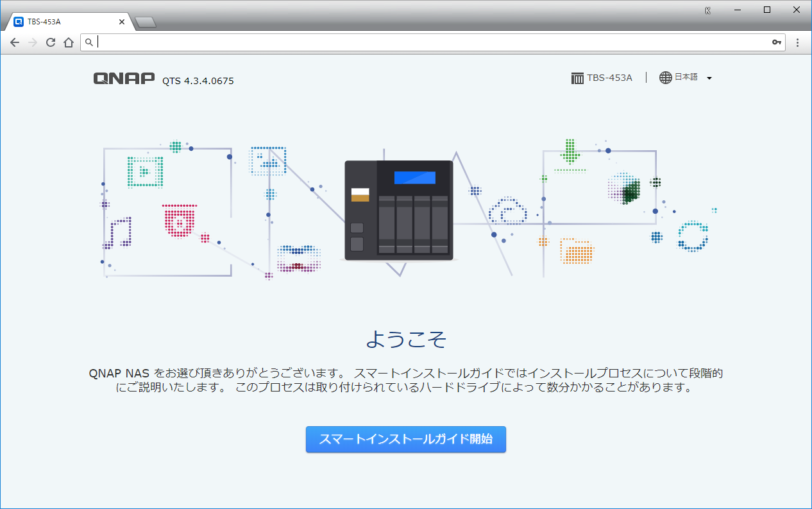812x509 pixels.
Task: Click the orange folder icon in illustration
Action: click(x=577, y=251)
